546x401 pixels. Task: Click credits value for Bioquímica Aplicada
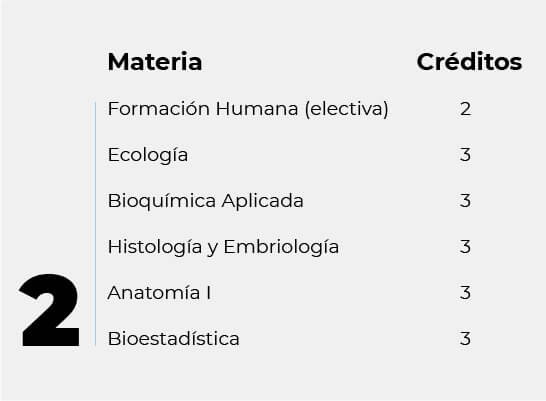click(466, 201)
